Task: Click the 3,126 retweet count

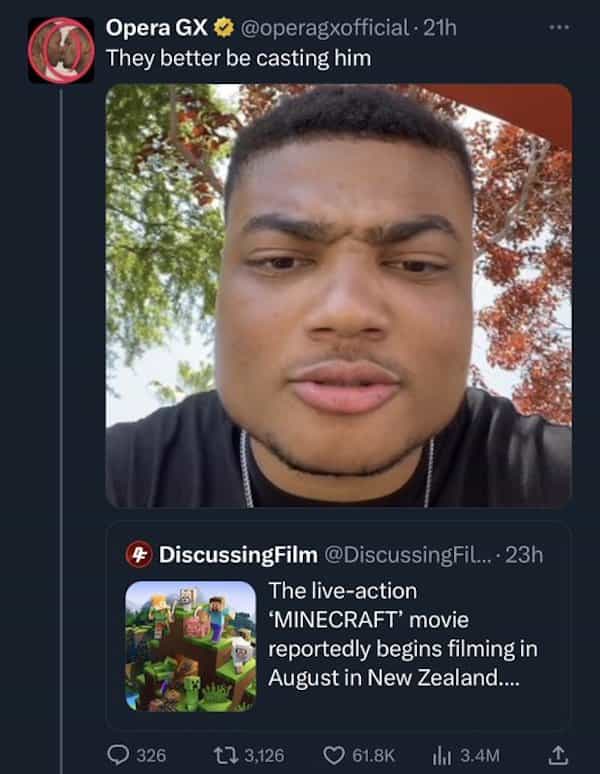Action: pos(264,753)
